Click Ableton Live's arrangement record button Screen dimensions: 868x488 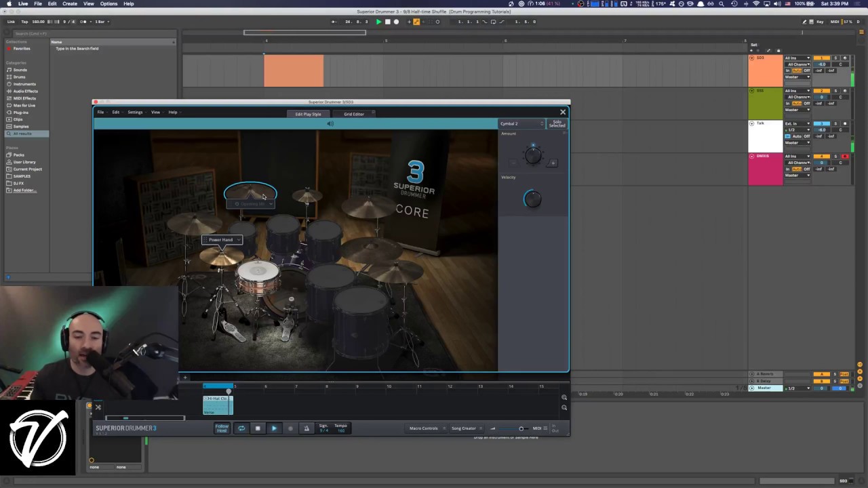[x=397, y=22]
